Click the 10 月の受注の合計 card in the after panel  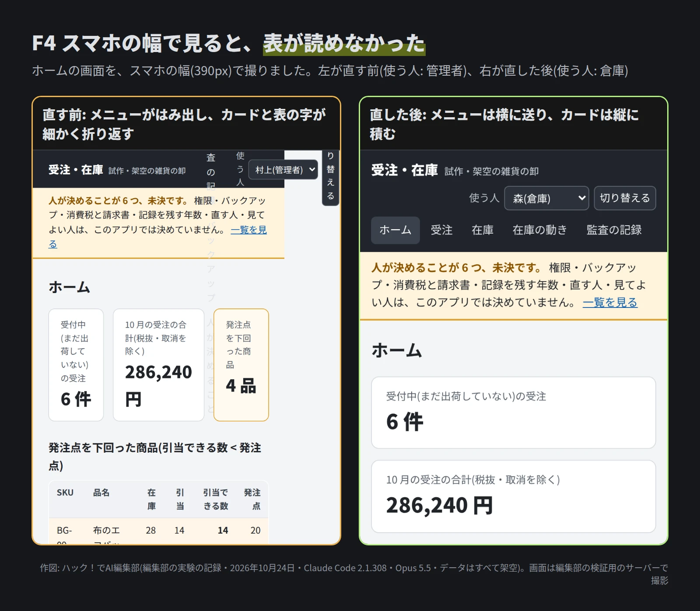[513, 496]
